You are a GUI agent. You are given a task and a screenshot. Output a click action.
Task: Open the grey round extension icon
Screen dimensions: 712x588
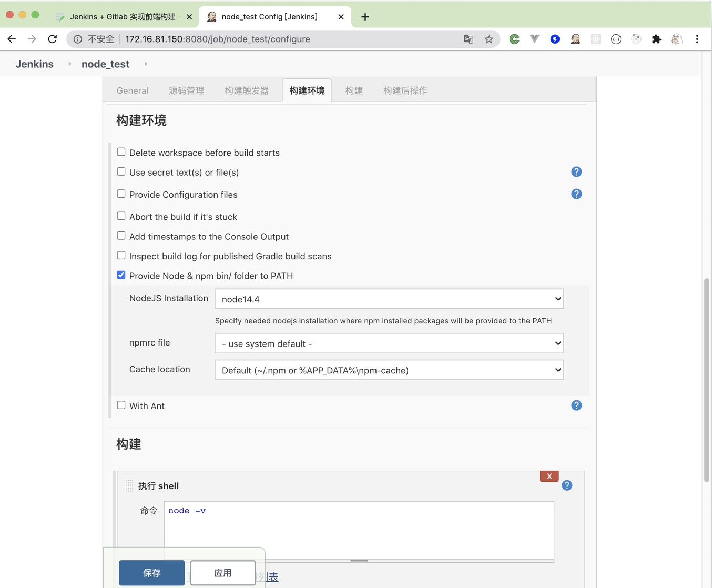pyautogui.click(x=636, y=39)
